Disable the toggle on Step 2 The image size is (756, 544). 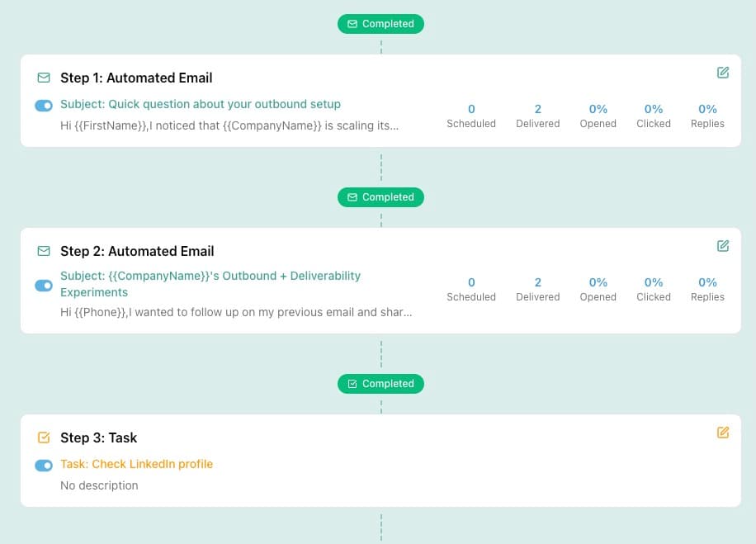43,285
